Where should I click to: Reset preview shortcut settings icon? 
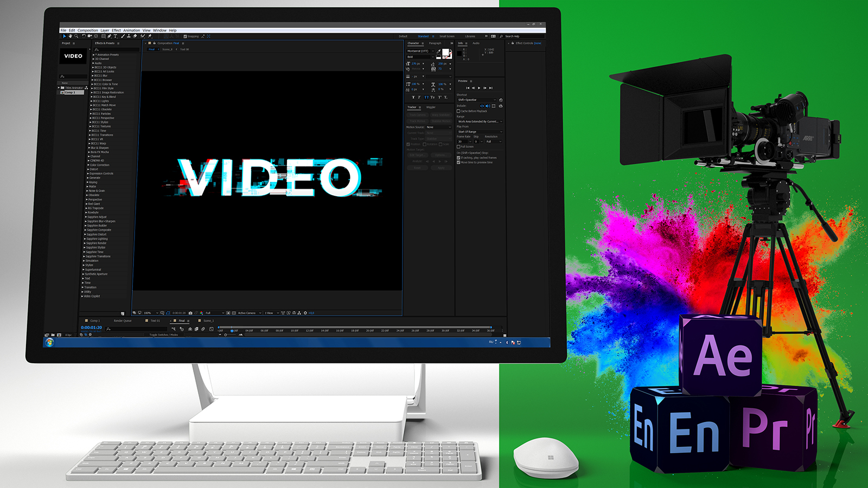pyautogui.click(x=501, y=100)
